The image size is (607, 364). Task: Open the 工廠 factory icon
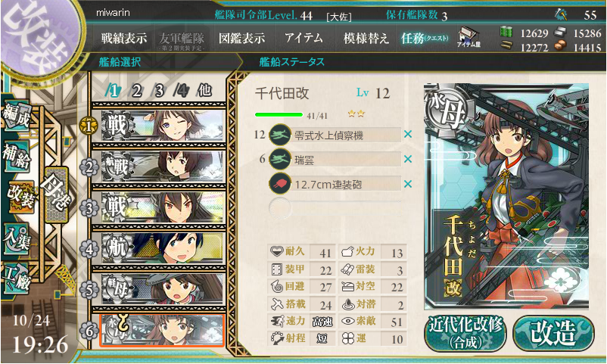tap(16, 278)
